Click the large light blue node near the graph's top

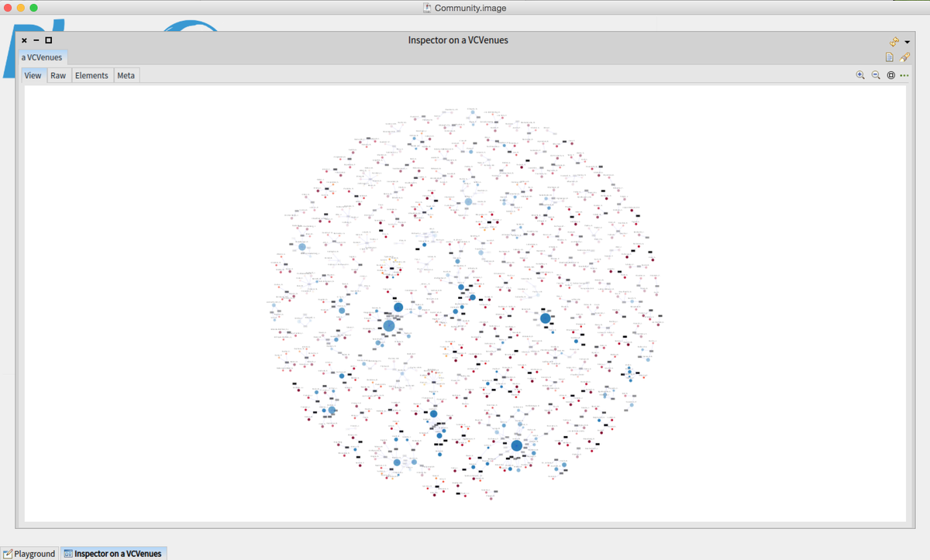point(468,201)
